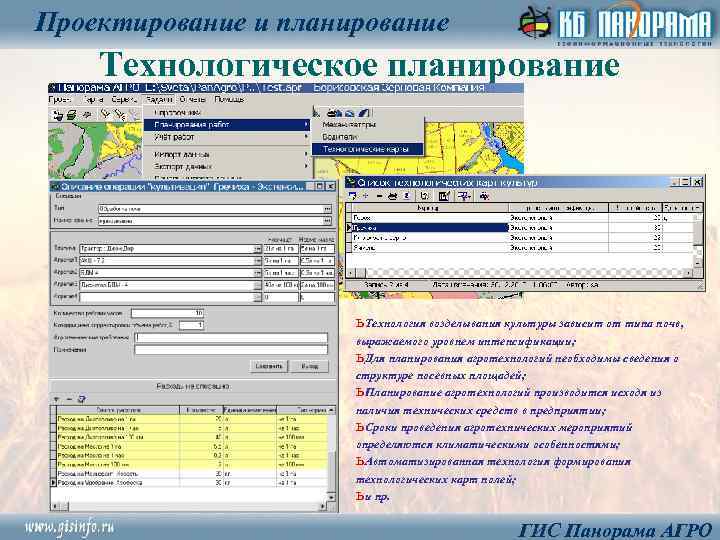Click the plus icon above the expenses table
This screenshot has height=540, width=720.
tap(57, 399)
